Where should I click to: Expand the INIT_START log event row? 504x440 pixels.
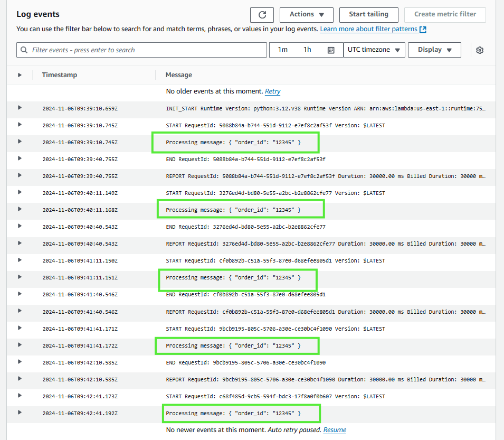(x=20, y=109)
